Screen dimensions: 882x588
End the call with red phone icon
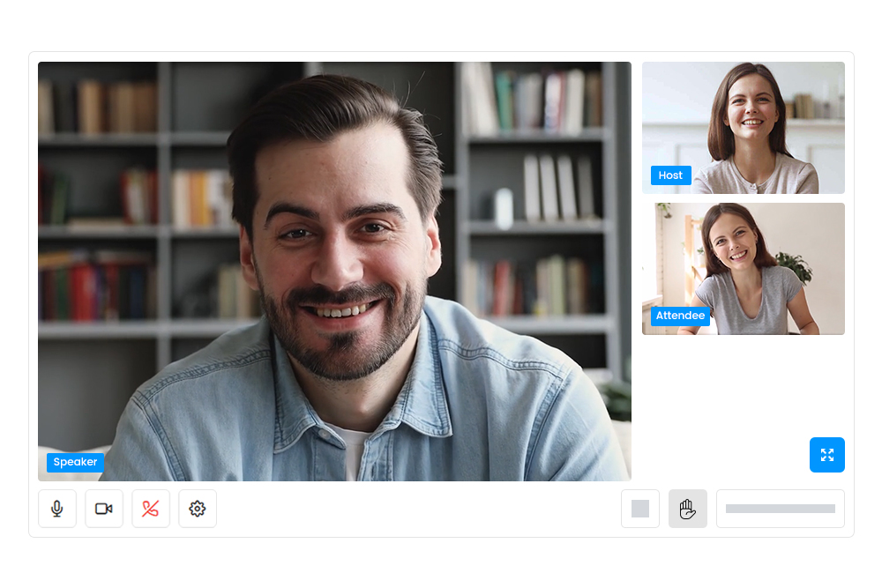click(x=151, y=509)
